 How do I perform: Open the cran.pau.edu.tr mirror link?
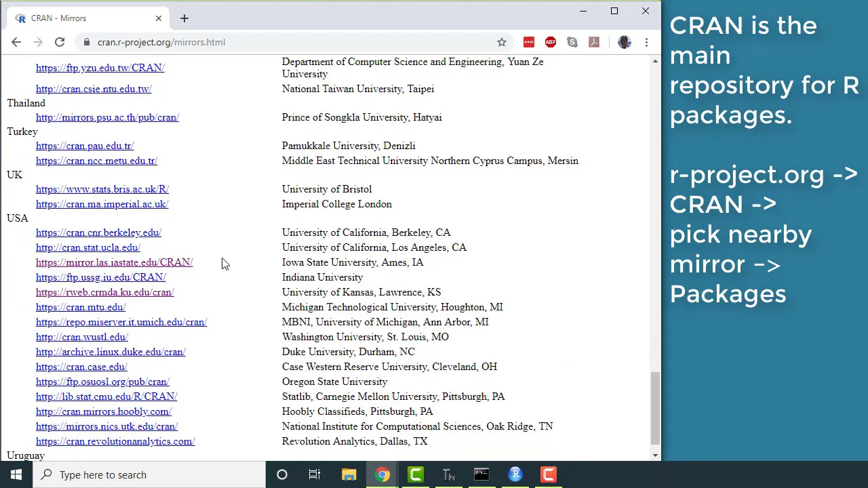click(85, 146)
